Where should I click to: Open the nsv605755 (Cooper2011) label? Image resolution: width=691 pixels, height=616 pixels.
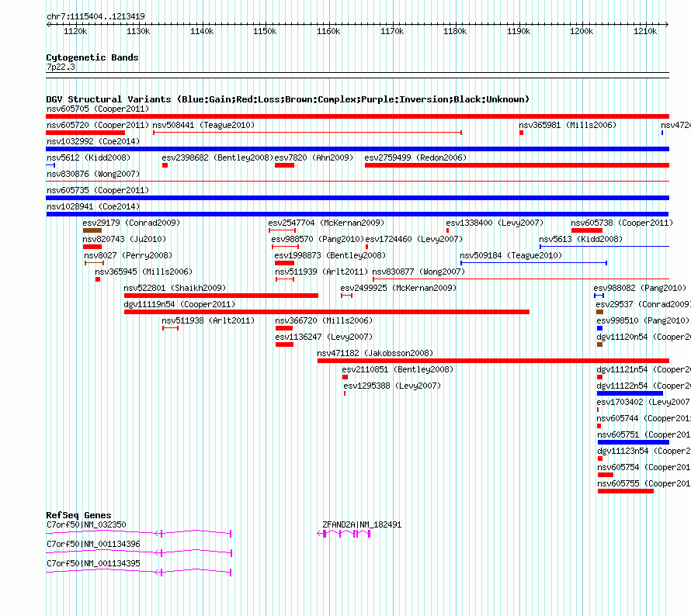[x=644, y=483]
